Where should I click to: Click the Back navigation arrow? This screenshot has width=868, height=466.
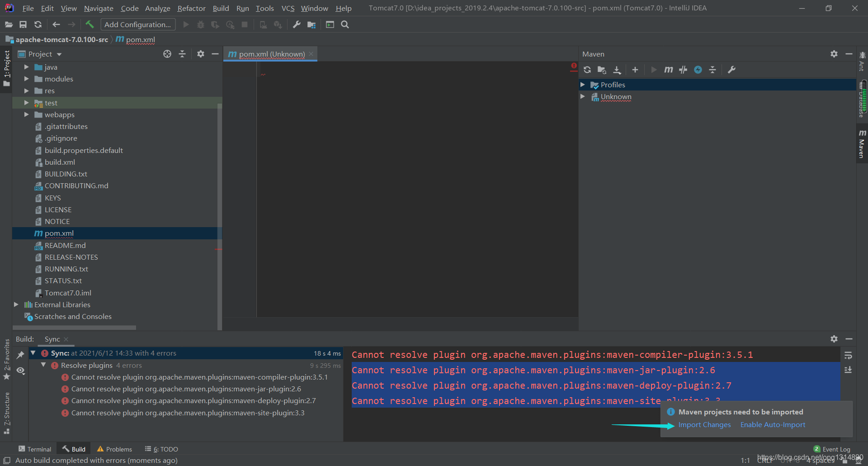pyautogui.click(x=56, y=24)
